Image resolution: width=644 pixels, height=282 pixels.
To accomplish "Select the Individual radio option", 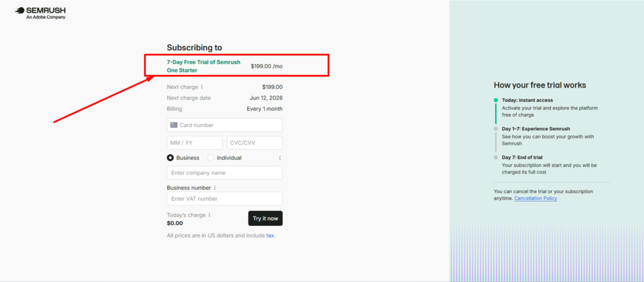I will (211, 157).
